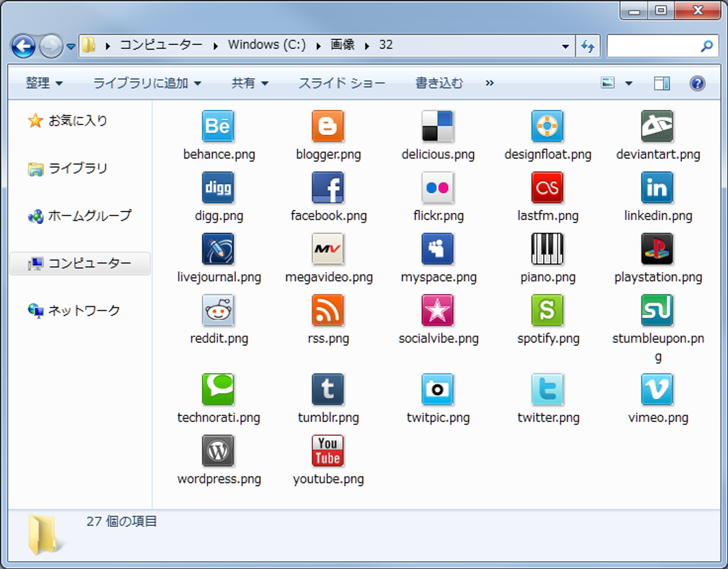Click the Back navigation arrow button

click(23, 46)
